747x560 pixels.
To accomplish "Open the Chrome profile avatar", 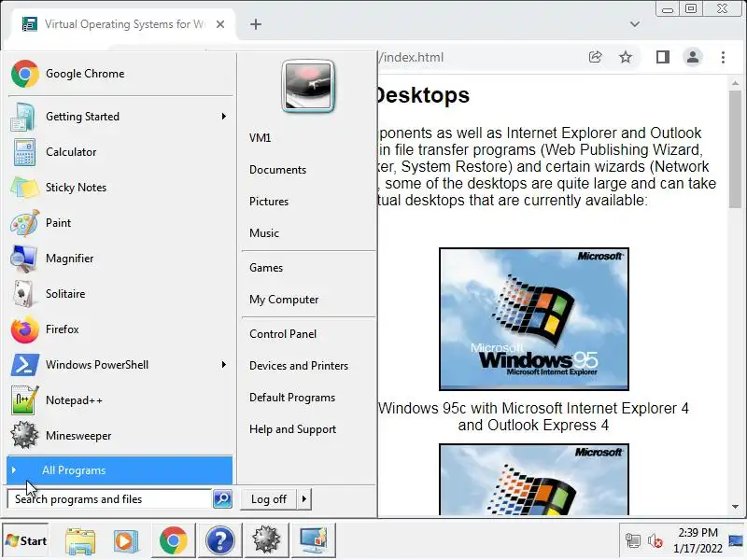I will (693, 57).
